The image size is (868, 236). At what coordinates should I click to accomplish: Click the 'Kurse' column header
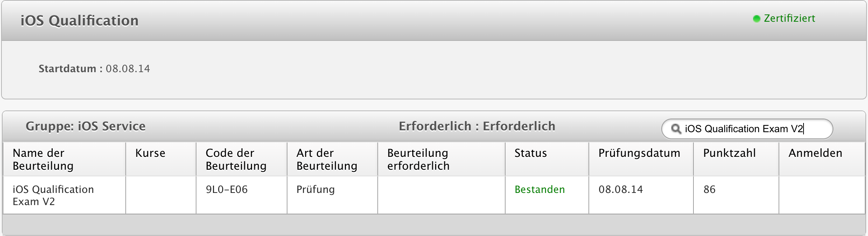click(x=150, y=153)
